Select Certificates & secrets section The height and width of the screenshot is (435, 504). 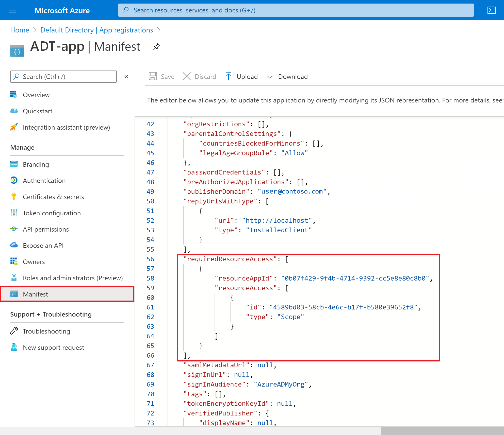pos(54,197)
